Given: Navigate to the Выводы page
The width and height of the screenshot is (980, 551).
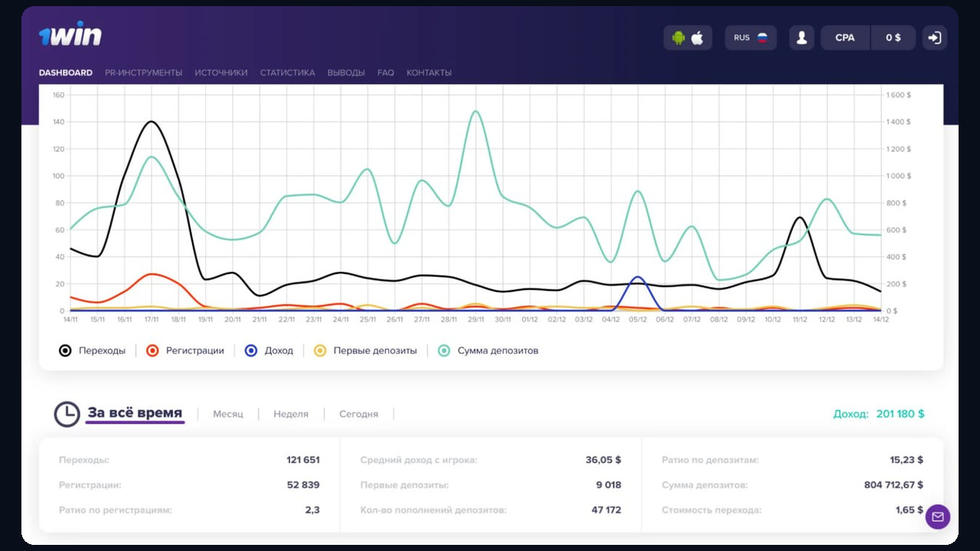Looking at the screenshot, I should point(346,73).
